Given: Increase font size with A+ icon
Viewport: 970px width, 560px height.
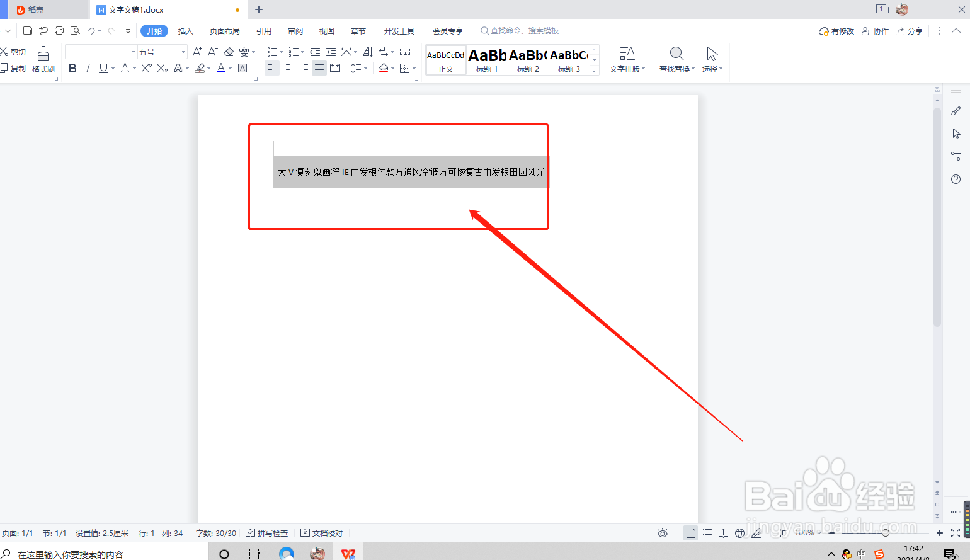Looking at the screenshot, I should click(197, 52).
